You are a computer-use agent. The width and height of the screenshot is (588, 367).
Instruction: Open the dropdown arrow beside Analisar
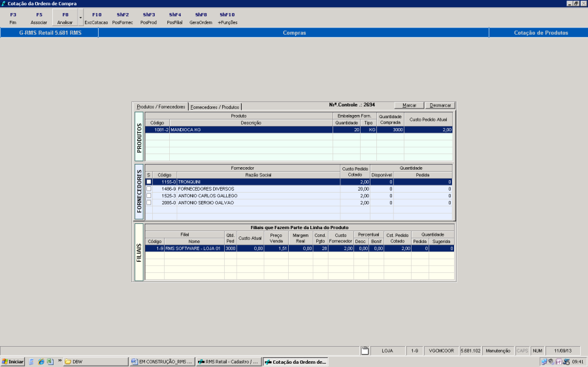[80, 18]
